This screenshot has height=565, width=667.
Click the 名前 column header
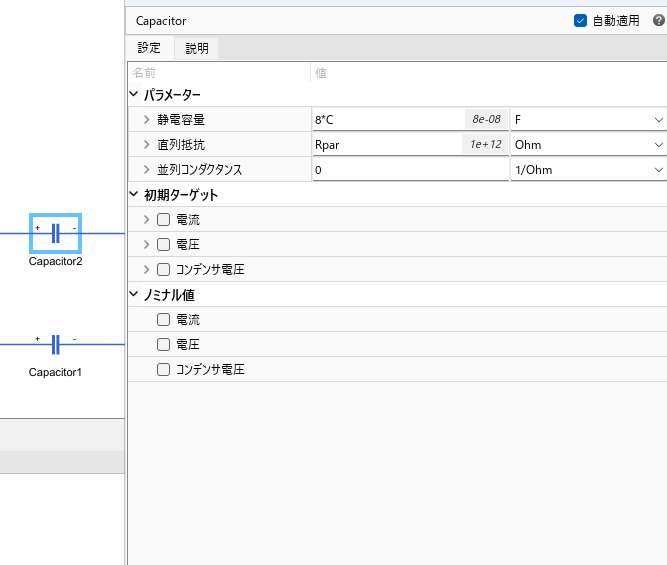144,73
